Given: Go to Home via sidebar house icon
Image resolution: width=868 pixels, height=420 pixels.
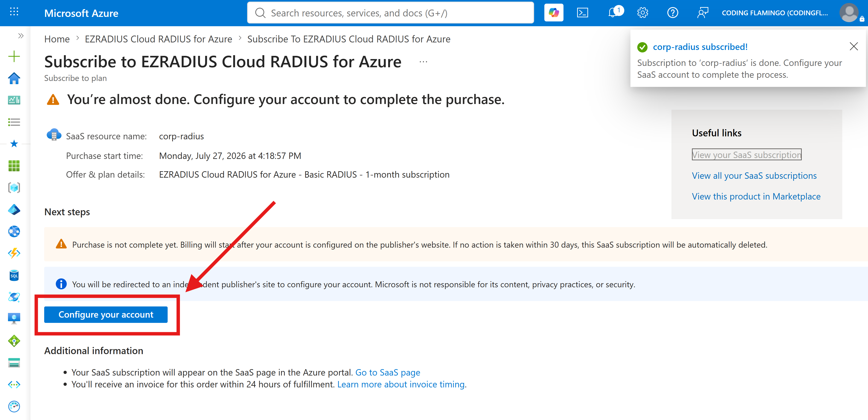Looking at the screenshot, I should [x=14, y=78].
